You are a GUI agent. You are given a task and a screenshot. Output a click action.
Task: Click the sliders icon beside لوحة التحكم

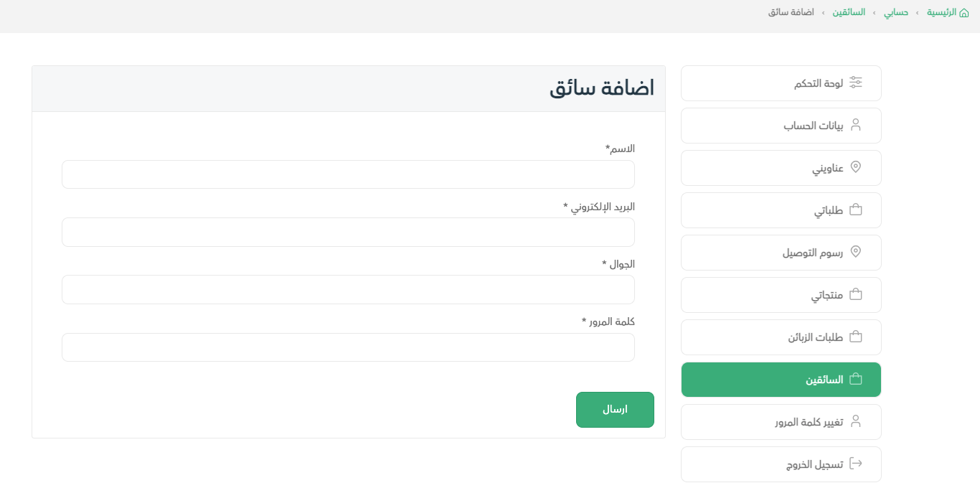[x=855, y=83]
